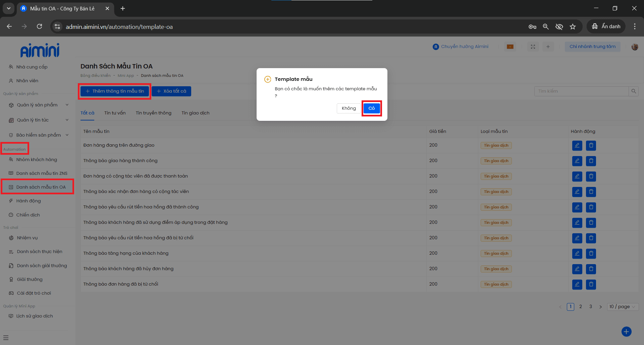Open the 10 / page size dropdown
This screenshot has width=644, height=345.
(x=623, y=307)
